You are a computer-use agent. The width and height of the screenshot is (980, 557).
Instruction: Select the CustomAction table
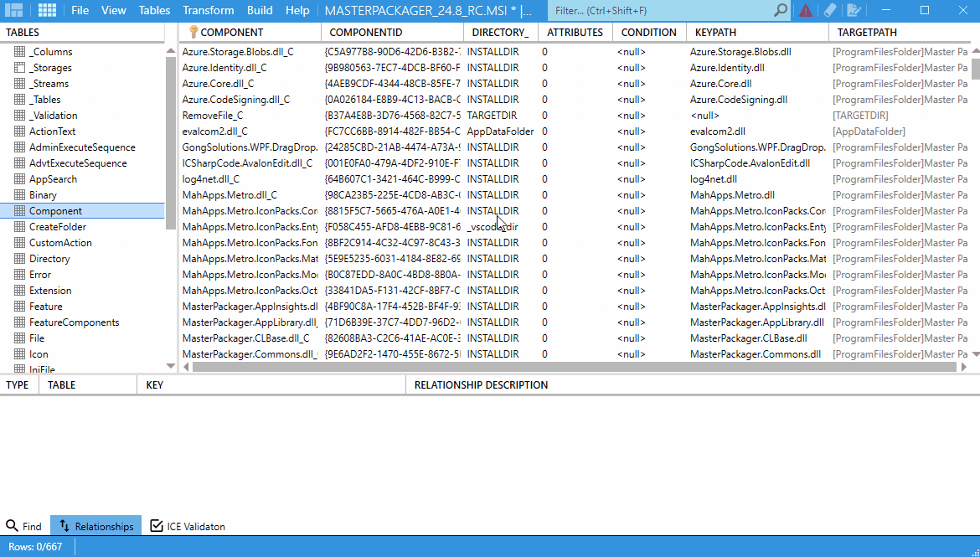click(x=60, y=243)
